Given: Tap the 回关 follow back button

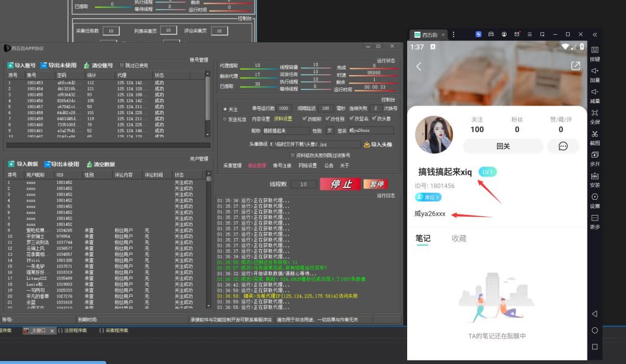Looking at the screenshot, I should tap(503, 146).
